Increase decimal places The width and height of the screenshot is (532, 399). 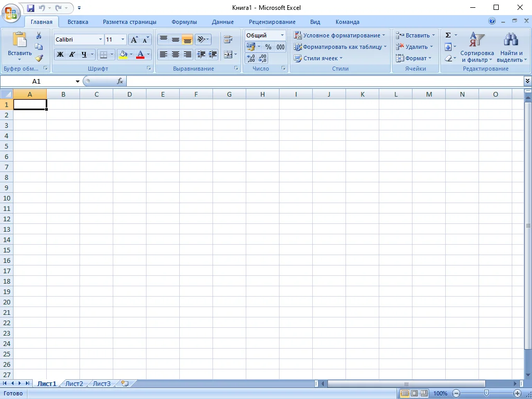pos(250,58)
